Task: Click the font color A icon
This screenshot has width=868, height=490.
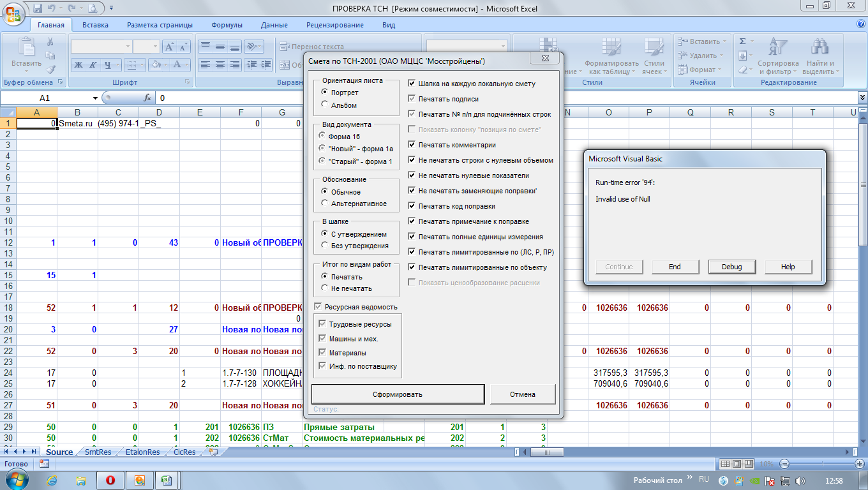Action: (x=176, y=64)
